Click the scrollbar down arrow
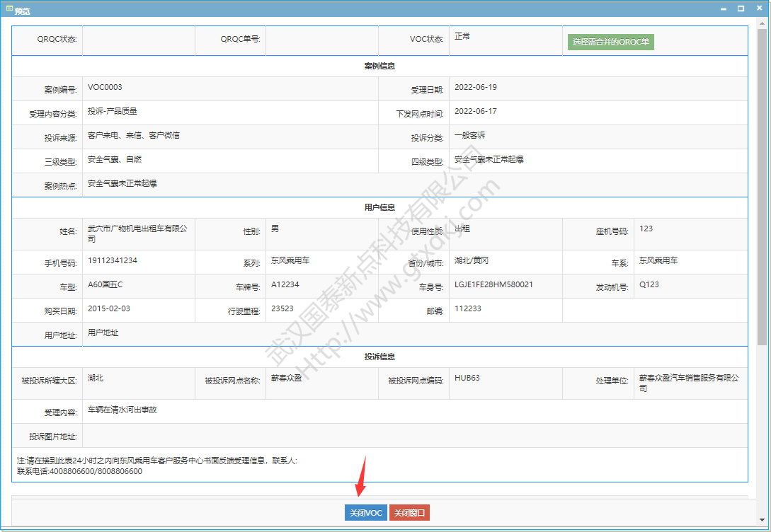Viewport: 771px width, 532px height. (763, 519)
